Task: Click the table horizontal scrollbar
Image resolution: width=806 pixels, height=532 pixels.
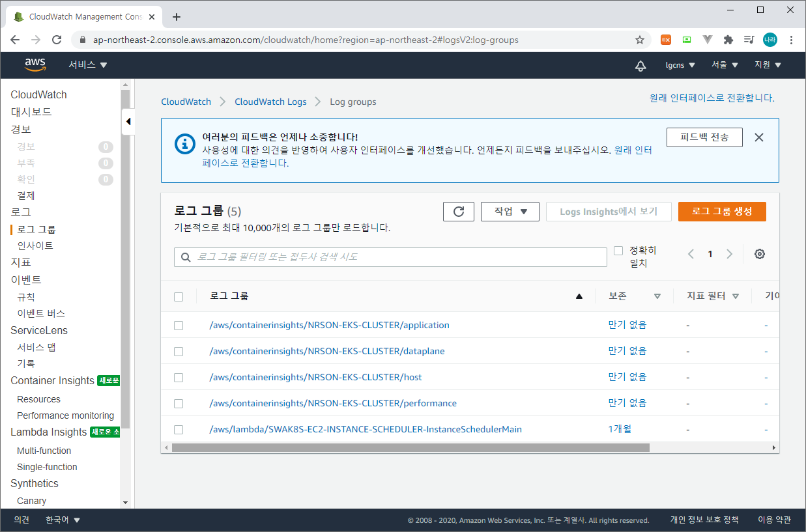Action: 410,447
